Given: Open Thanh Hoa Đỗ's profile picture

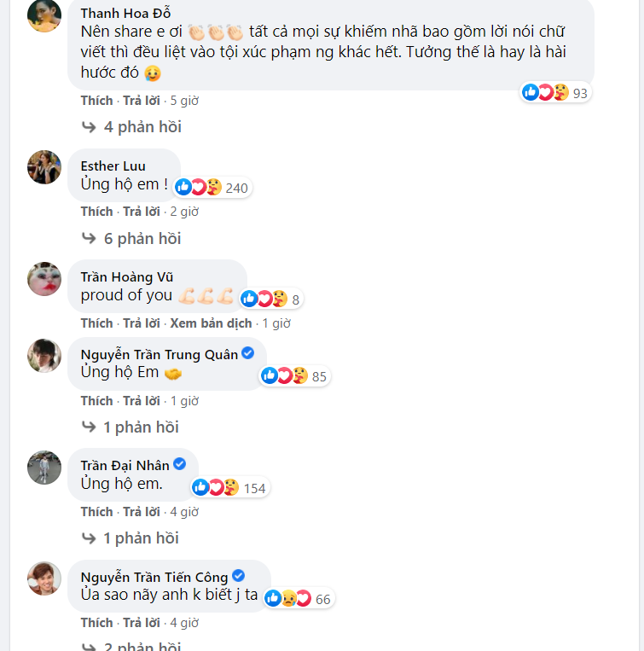Looking at the screenshot, I should tap(44, 15).
